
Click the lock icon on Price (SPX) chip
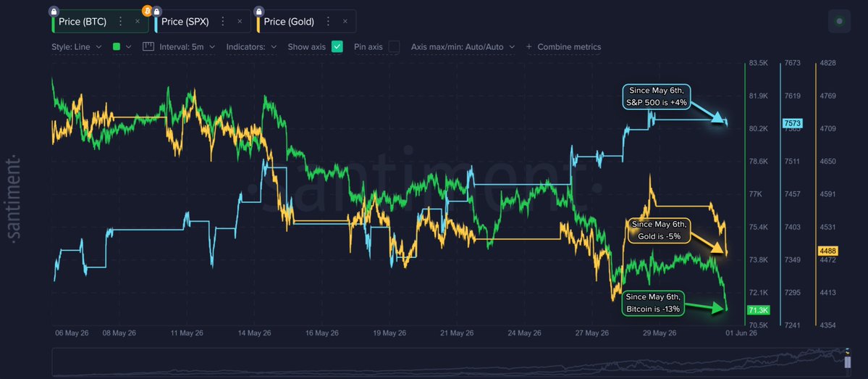(x=157, y=11)
